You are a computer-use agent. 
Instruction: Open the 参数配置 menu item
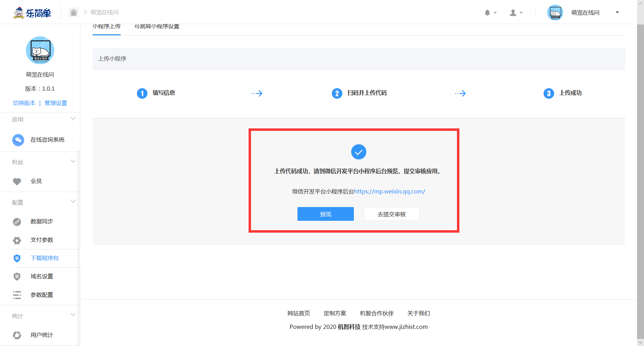[x=42, y=295]
